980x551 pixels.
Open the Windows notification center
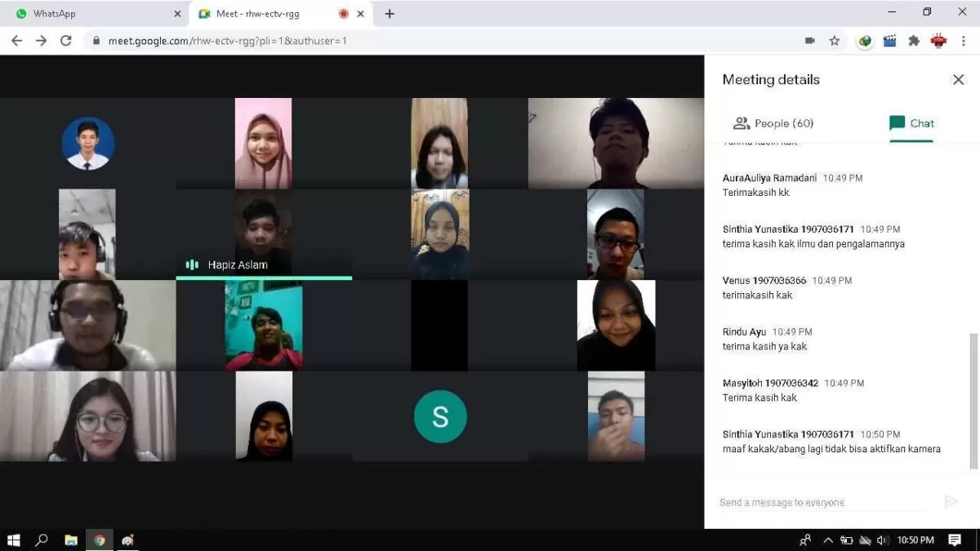click(x=955, y=540)
